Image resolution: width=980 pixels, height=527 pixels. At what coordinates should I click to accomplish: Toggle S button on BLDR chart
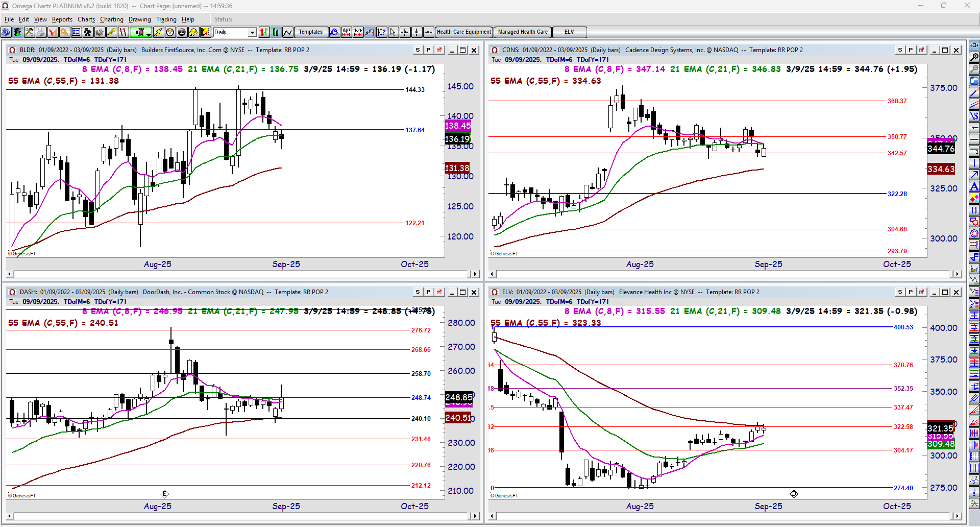point(418,50)
